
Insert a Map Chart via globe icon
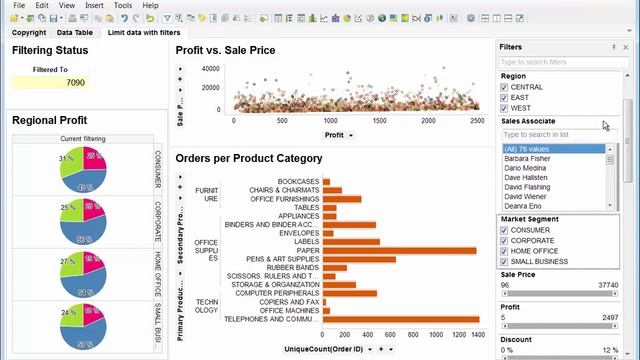(382, 18)
